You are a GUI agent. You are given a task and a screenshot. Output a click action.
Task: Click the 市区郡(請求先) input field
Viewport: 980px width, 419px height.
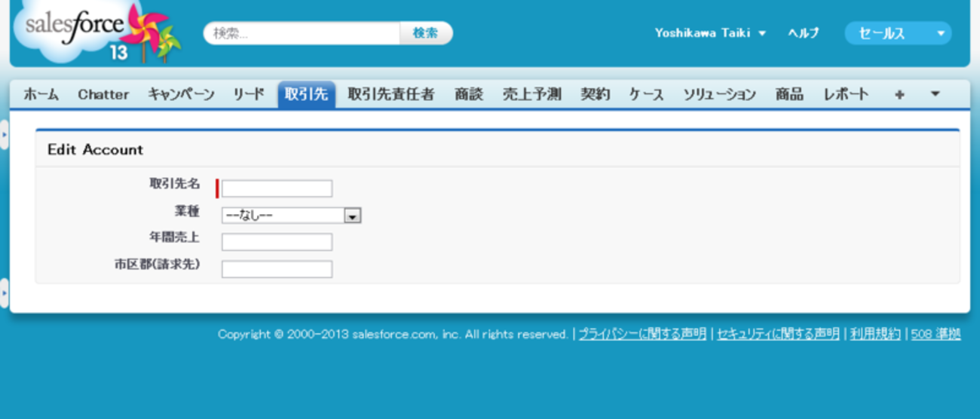coord(277,269)
